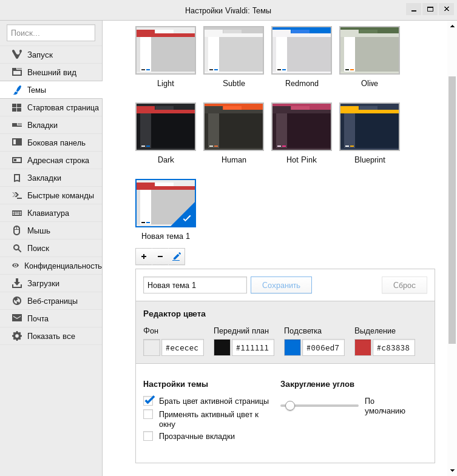Click the Закругление углов slider handle
The height and width of the screenshot is (476, 457).
click(290, 406)
